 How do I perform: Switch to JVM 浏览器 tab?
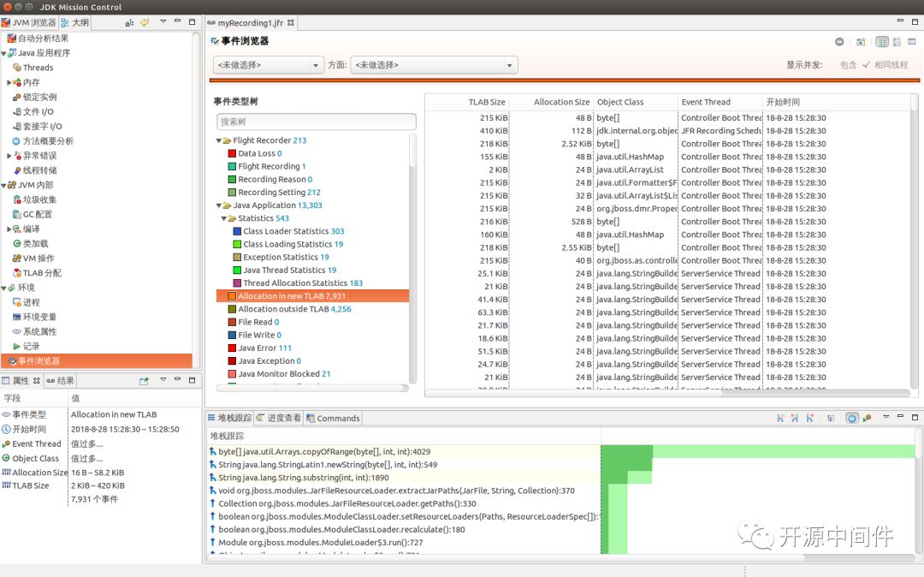point(29,22)
